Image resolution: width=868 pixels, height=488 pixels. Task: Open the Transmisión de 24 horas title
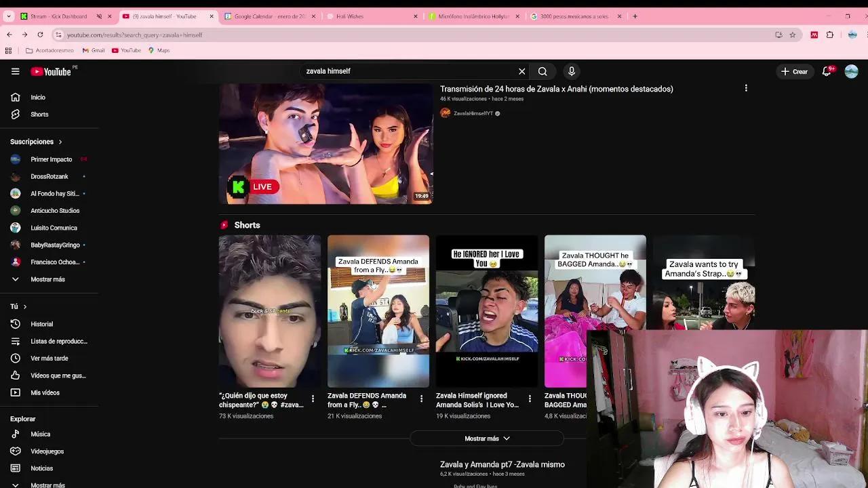[556, 89]
